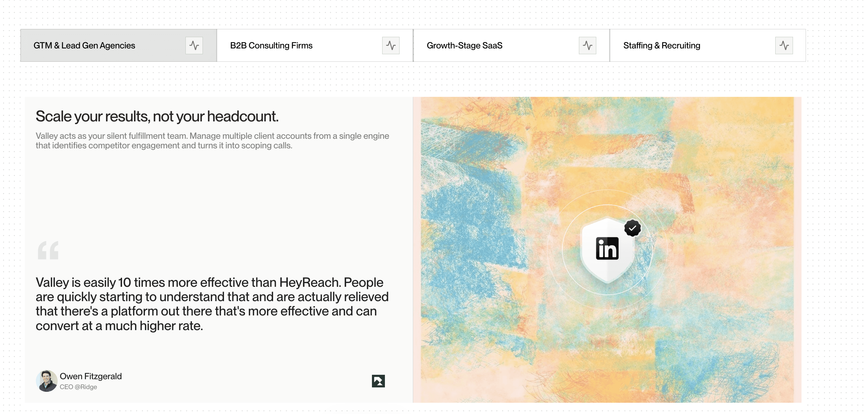The height and width of the screenshot is (414, 868).
Task: Select the GTM & Lead Gen Agencies tab
Action: 84,45
